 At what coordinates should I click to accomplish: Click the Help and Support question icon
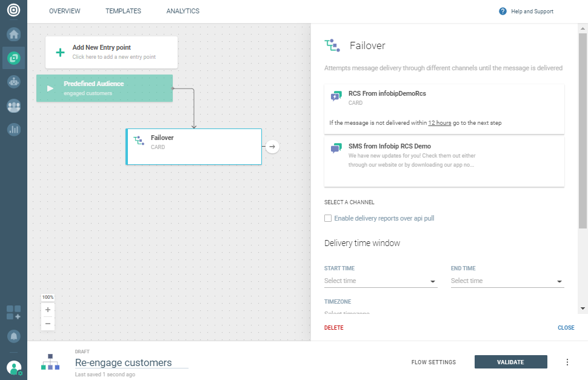point(503,11)
